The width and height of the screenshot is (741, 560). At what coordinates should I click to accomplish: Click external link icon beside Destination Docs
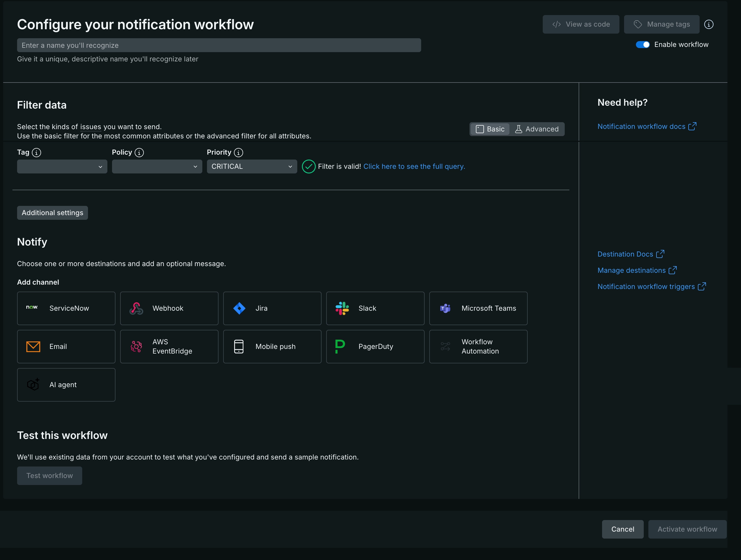(x=660, y=254)
